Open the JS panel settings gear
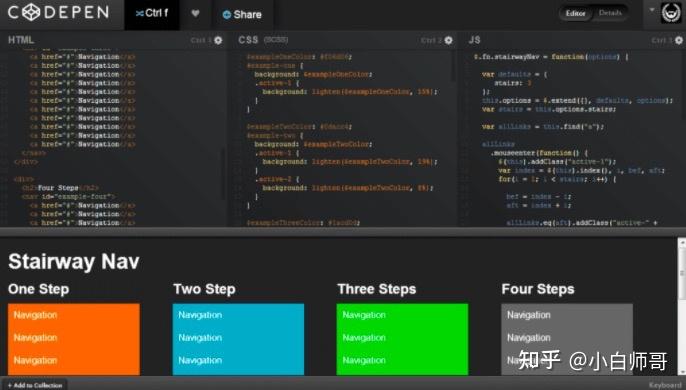 (x=679, y=40)
